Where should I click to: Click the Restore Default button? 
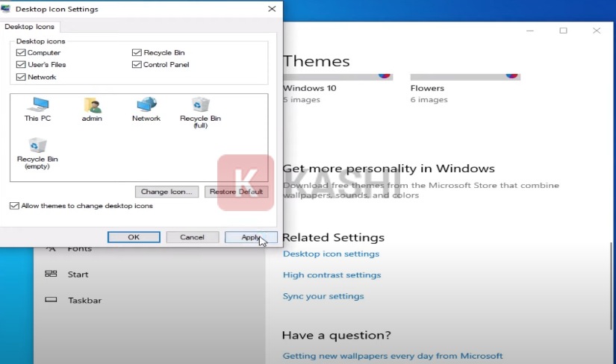(x=236, y=192)
